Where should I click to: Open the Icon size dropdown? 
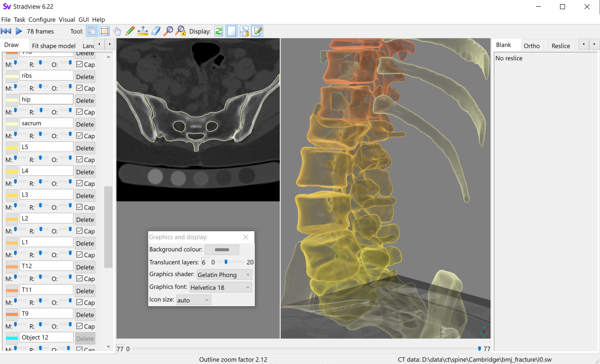tap(194, 300)
